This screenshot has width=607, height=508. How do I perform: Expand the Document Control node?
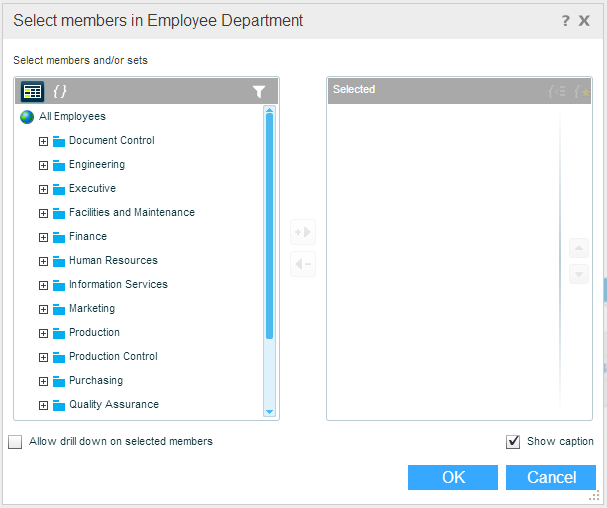pyautogui.click(x=43, y=141)
